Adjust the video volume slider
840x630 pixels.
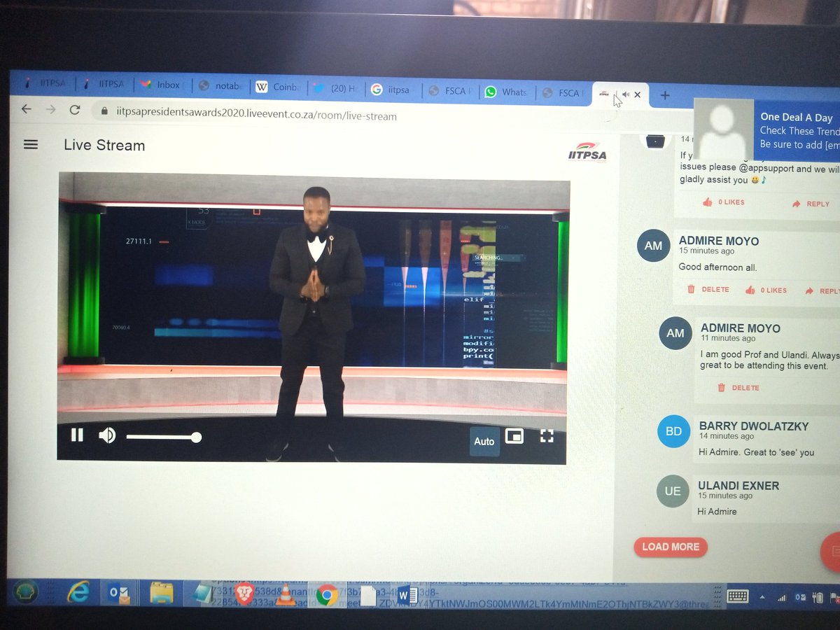coord(164,437)
